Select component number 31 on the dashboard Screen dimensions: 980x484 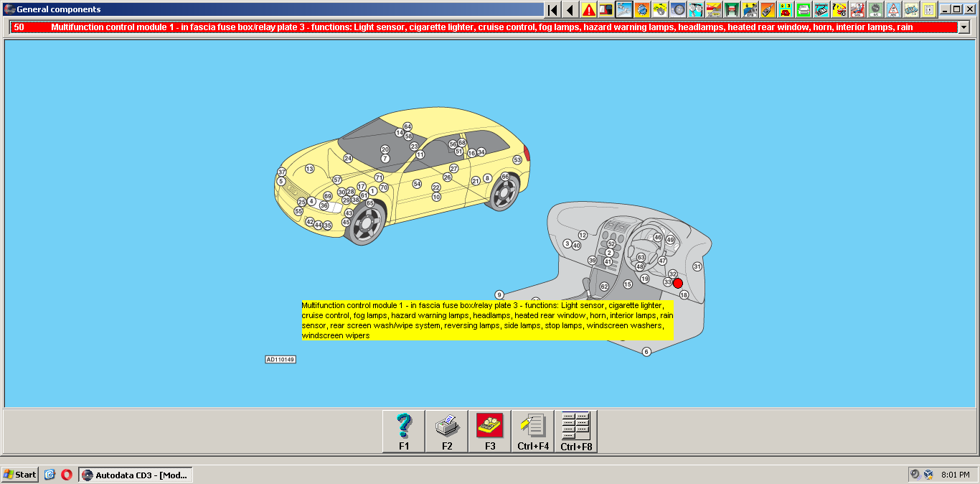coord(697,266)
